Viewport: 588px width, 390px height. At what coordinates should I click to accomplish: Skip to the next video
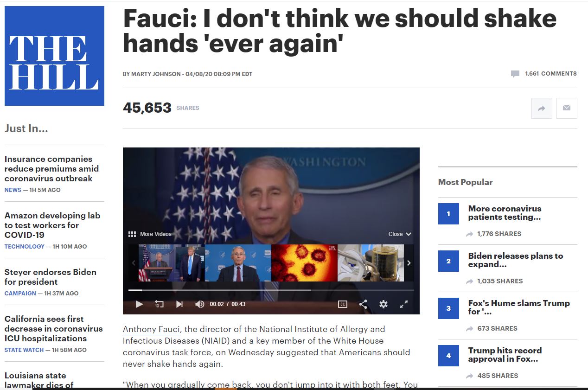(x=179, y=304)
